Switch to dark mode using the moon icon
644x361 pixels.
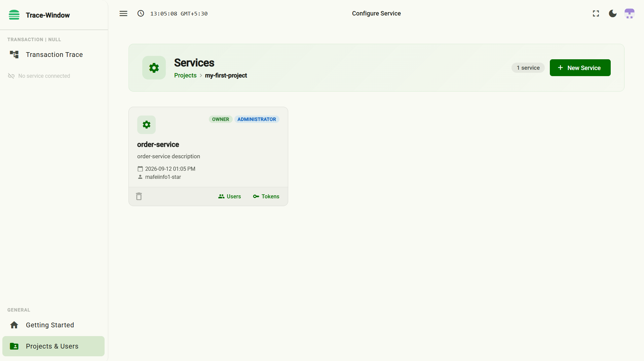(x=613, y=13)
